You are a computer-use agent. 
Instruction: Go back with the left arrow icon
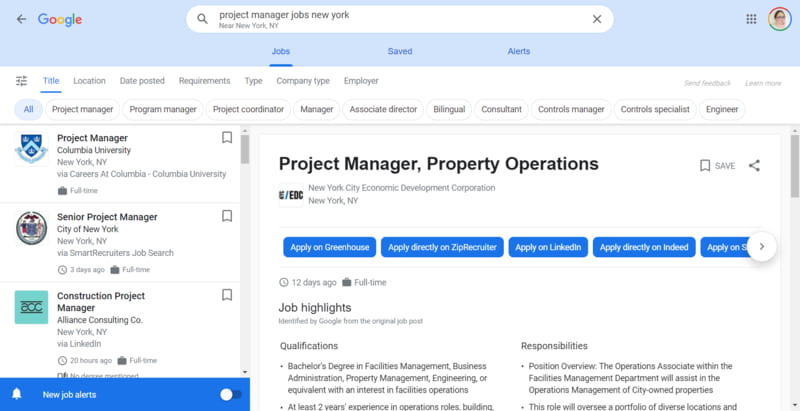click(x=21, y=19)
